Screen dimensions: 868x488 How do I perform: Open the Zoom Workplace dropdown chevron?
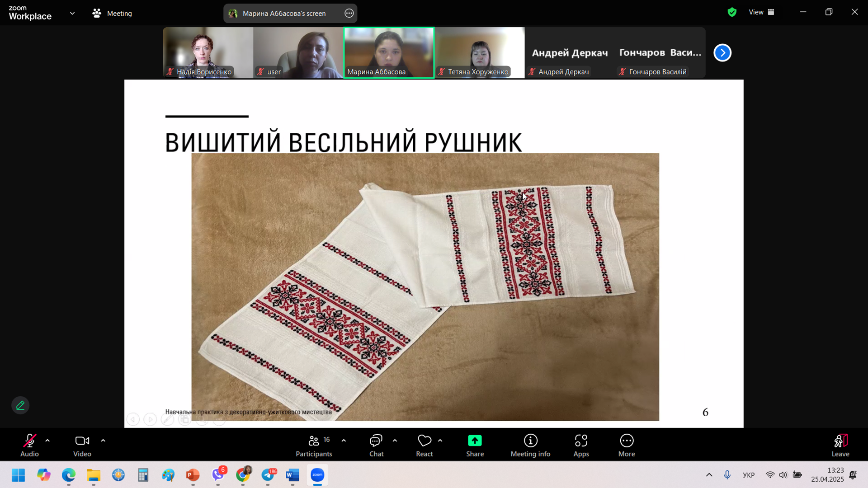point(72,13)
